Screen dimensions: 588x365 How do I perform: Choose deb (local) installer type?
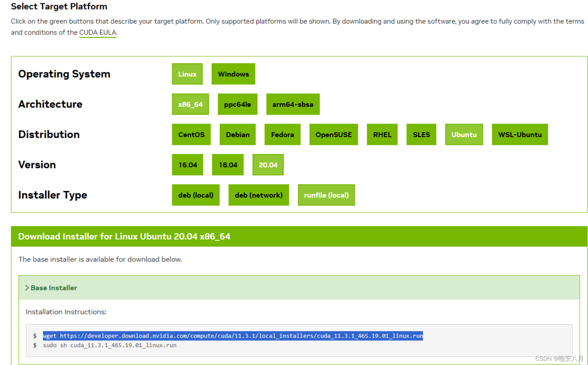tap(195, 195)
